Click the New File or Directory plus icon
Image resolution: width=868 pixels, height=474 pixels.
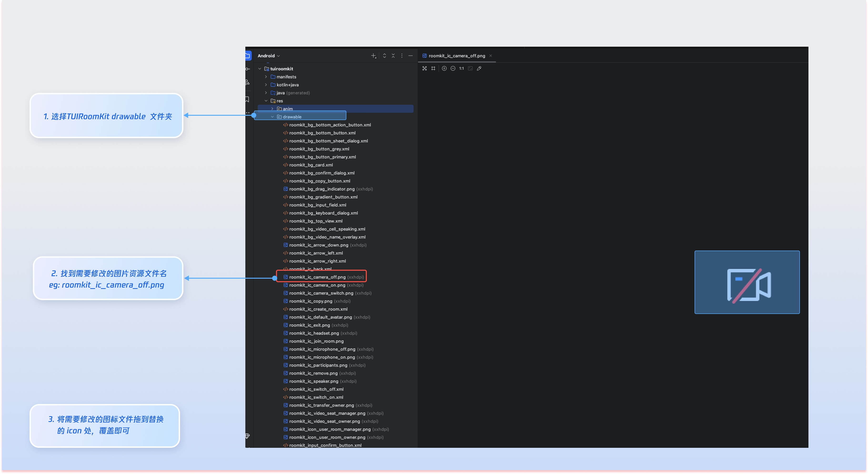pos(373,56)
